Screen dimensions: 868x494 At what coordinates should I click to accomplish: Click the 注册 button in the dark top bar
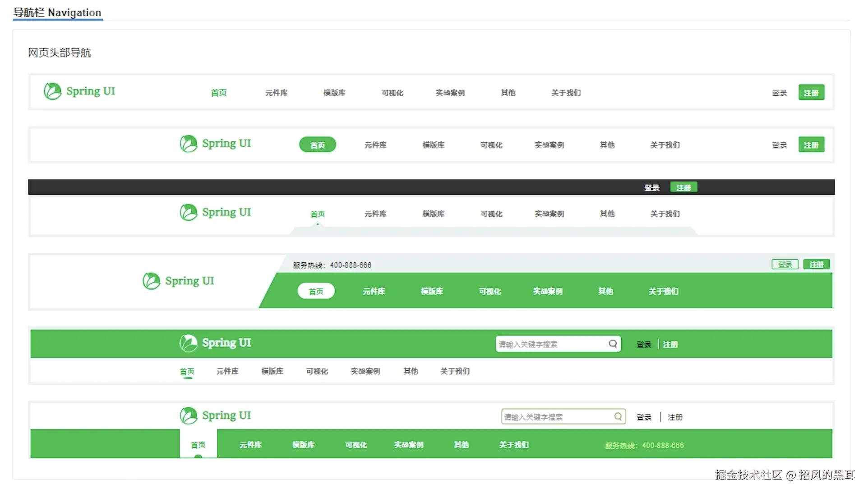coord(683,187)
